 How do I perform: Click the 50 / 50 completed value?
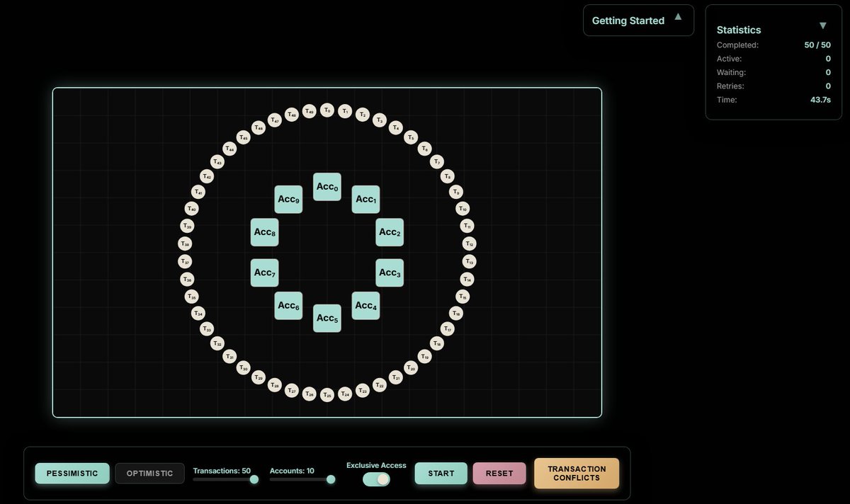point(817,45)
